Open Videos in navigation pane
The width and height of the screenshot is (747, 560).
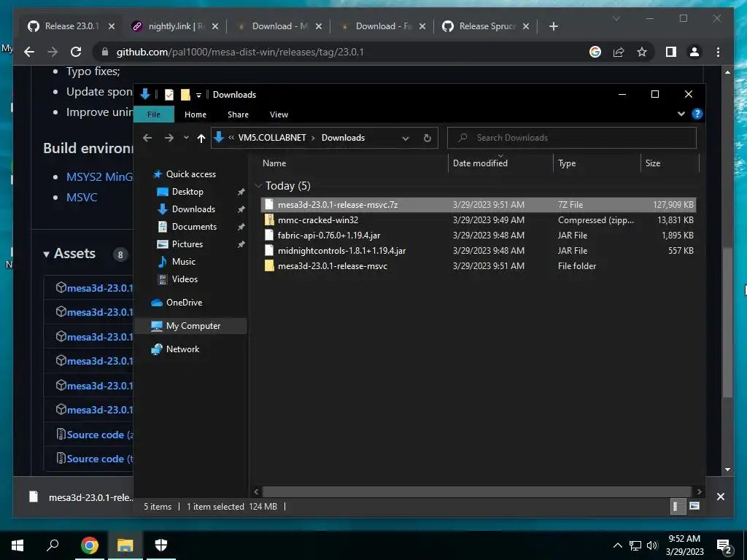point(185,279)
